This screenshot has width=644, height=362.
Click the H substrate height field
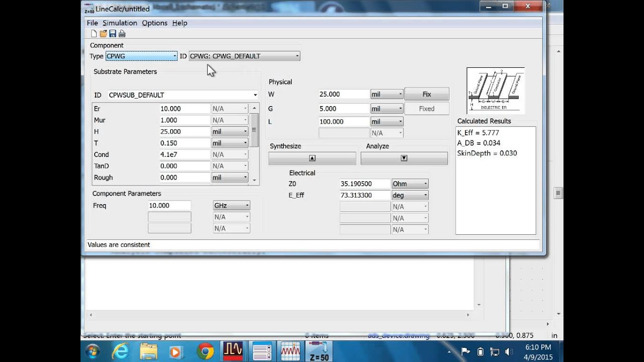pyautogui.click(x=184, y=132)
